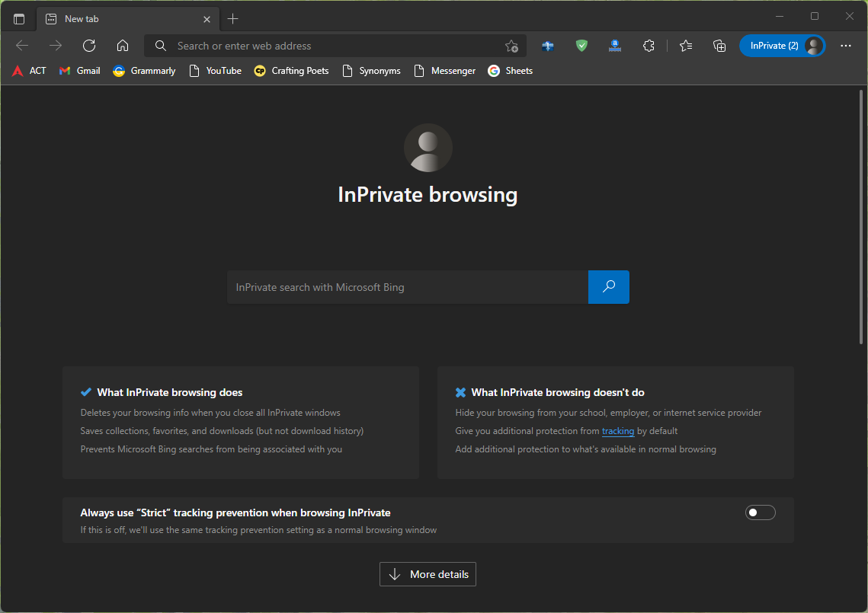Open the Favorites list icon
Viewport: 868px width, 613px height.
685,46
